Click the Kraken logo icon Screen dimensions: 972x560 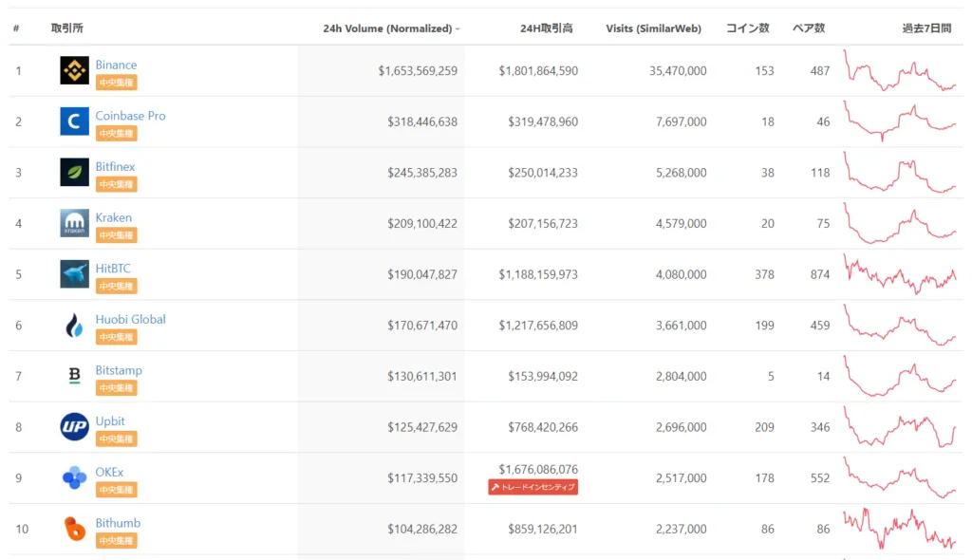(x=74, y=223)
